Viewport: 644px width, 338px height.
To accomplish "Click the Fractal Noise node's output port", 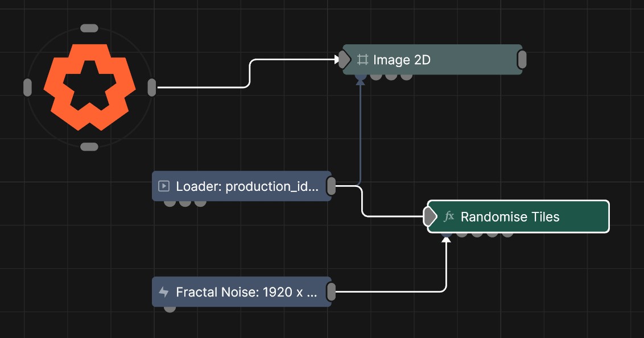I will tap(331, 292).
